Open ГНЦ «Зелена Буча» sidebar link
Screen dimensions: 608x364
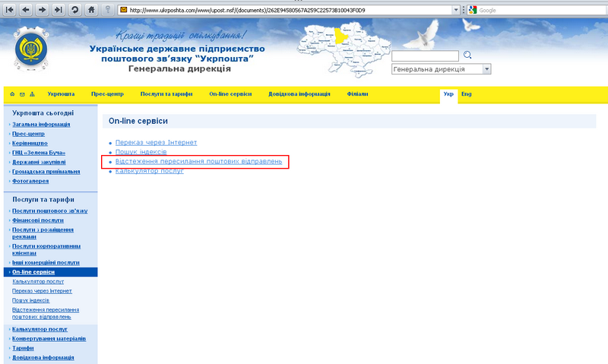[x=39, y=153]
